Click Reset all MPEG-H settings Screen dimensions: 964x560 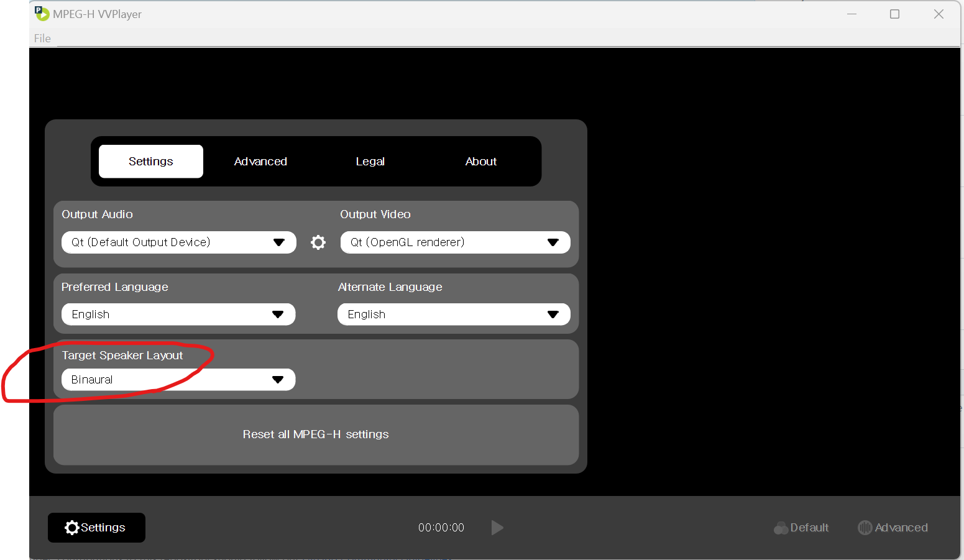pos(316,434)
